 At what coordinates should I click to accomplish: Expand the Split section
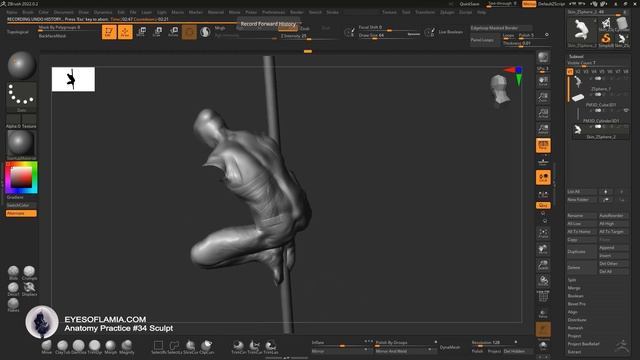pos(572,280)
